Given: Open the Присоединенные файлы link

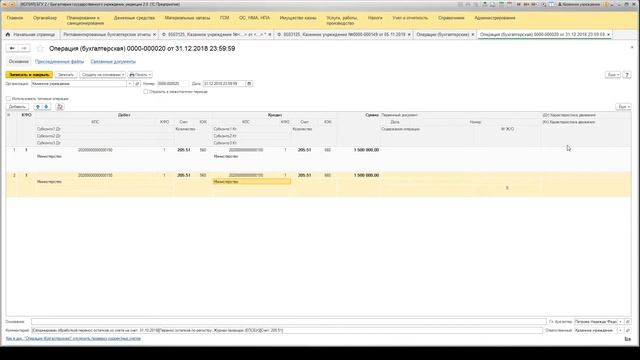Looking at the screenshot, I should click(59, 62).
